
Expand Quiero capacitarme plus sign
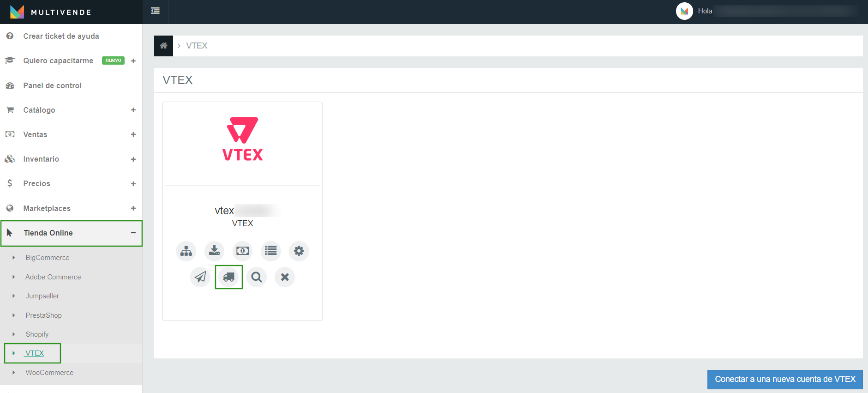click(133, 61)
